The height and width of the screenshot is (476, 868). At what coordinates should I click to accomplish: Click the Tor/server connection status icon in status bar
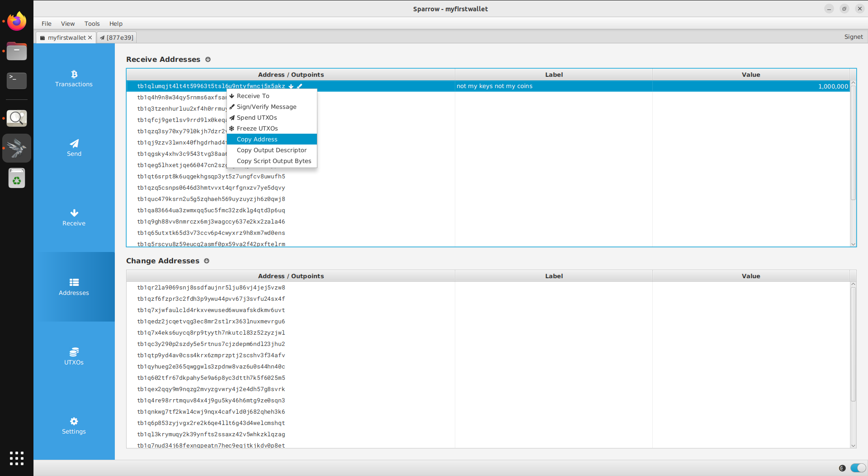[842, 468]
